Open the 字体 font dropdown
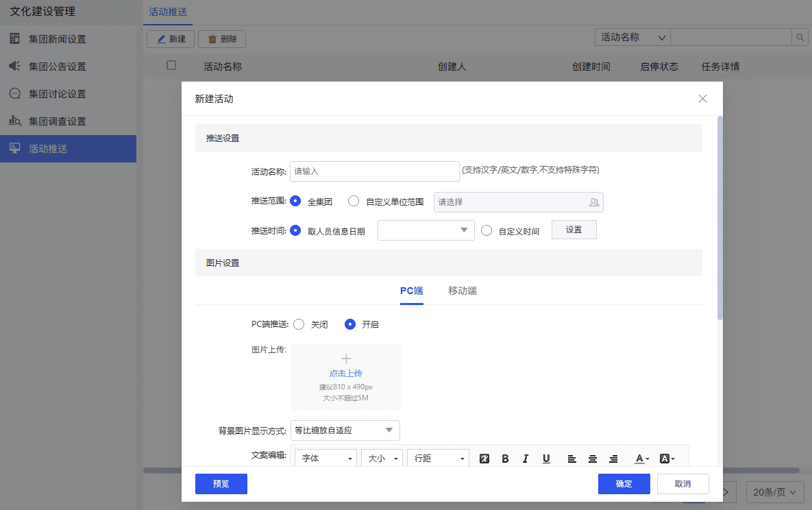812x510 pixels. pos(325,458)
